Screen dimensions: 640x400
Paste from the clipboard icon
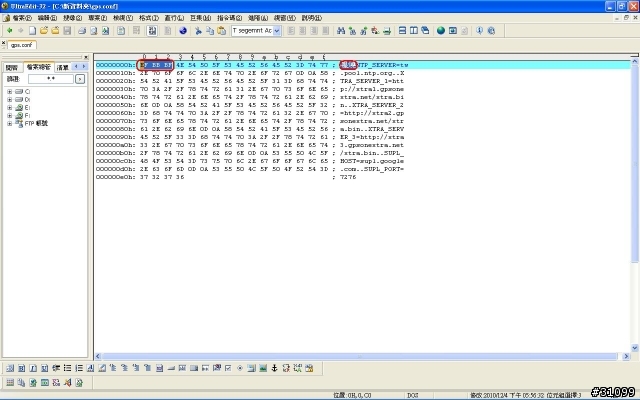[222, 31]
